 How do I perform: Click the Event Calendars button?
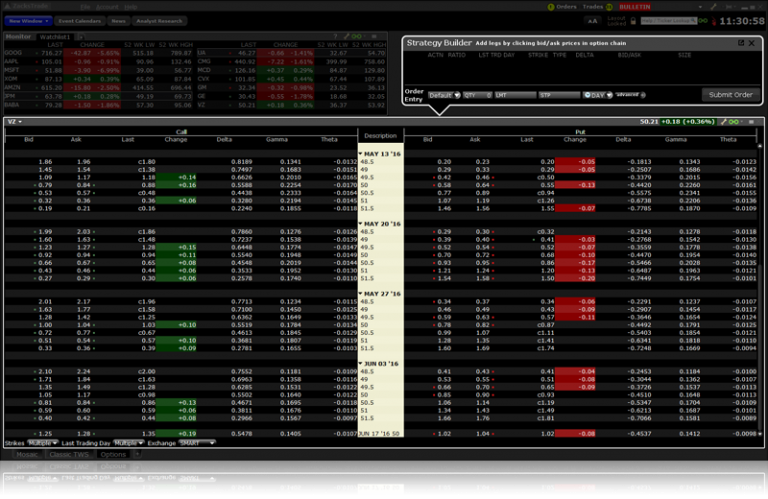pos(79,21)
